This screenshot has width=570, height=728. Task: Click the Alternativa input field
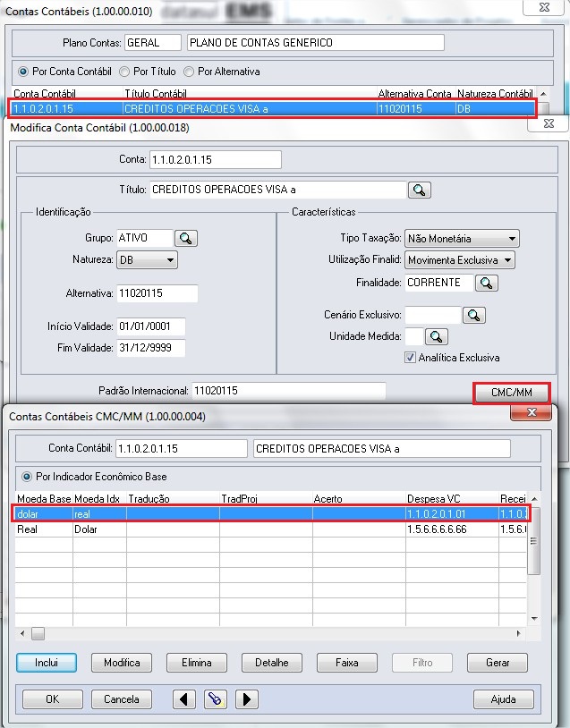pyautogui.click(x=157, y=293)
